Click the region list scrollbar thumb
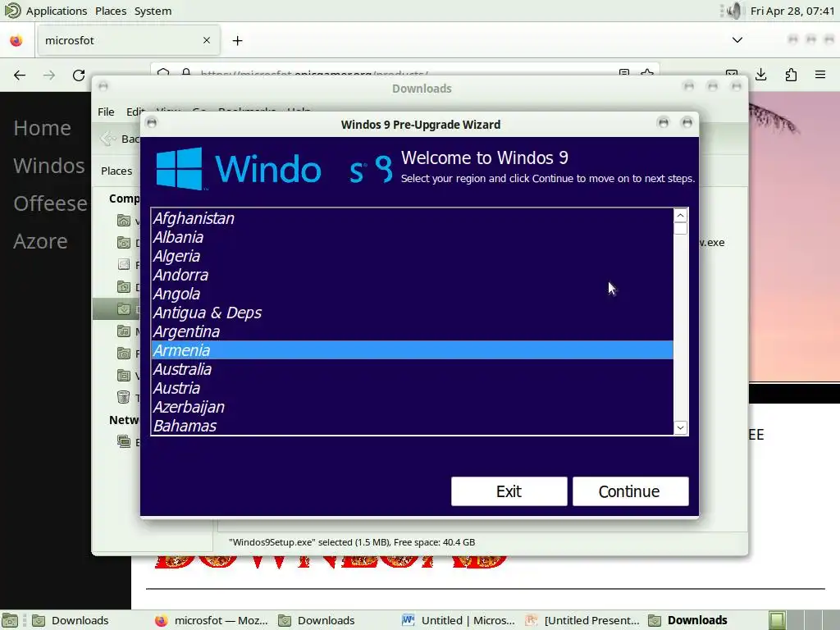Image resolution: width=840 pixels, height=630 pixels. tap(680, 229)
